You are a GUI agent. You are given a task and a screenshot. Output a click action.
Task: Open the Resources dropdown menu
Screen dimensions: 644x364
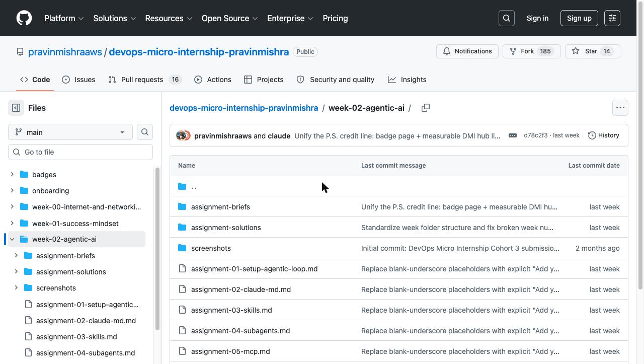coord(169,18)
